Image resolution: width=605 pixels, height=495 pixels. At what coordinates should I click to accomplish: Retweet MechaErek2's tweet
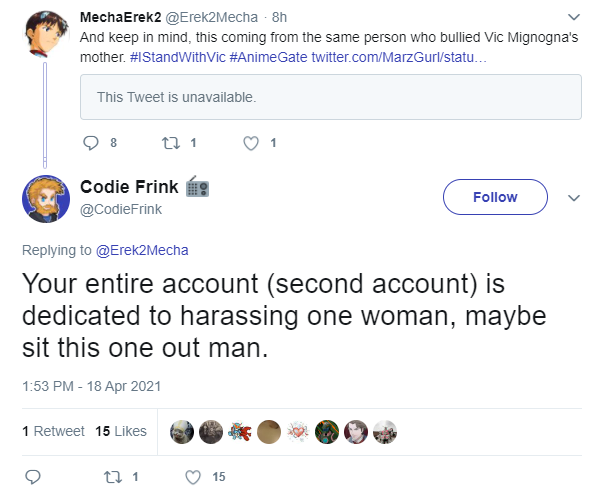171,143
